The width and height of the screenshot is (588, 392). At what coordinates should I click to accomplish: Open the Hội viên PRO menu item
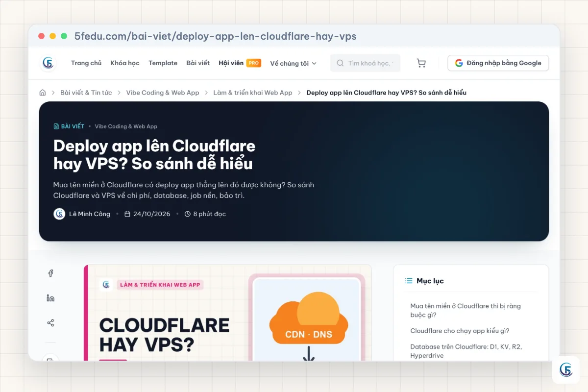point(240,63)
